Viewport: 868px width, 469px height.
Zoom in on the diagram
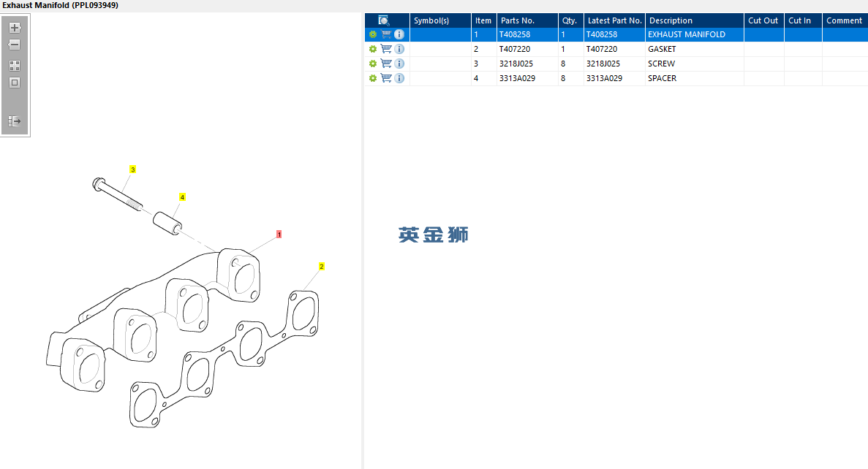click(15, 27)
